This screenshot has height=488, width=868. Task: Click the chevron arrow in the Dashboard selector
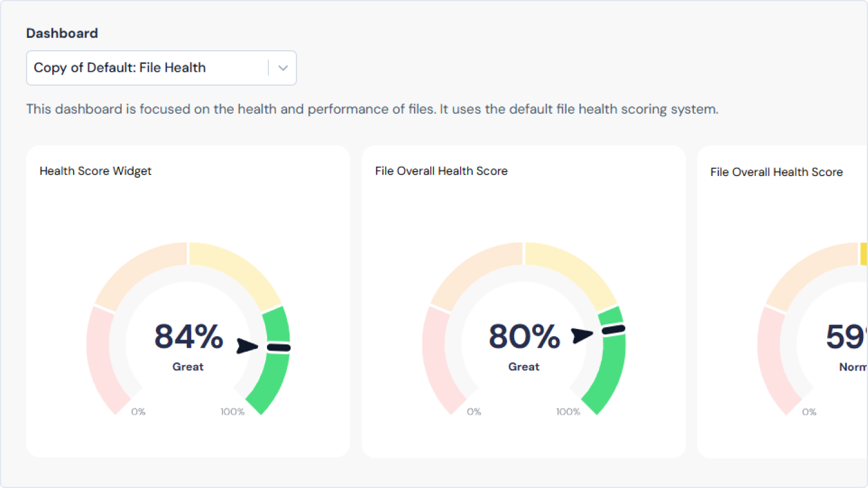click(x=283, y=68)
